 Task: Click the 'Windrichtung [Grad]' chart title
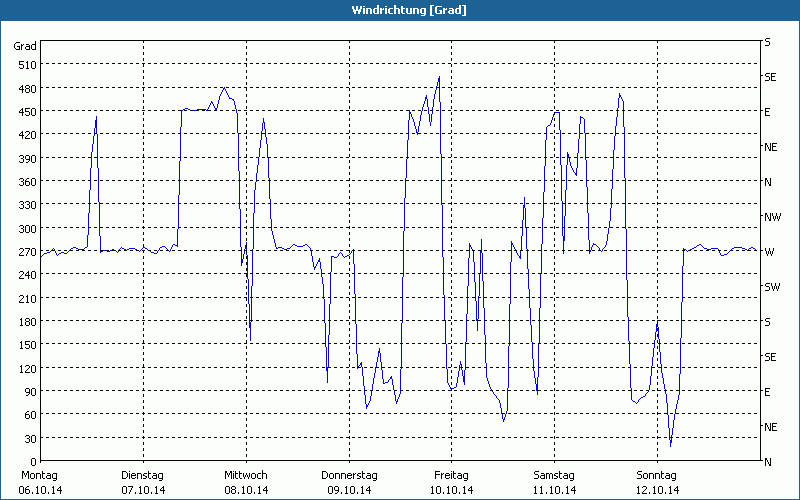(x=409, y=10)
